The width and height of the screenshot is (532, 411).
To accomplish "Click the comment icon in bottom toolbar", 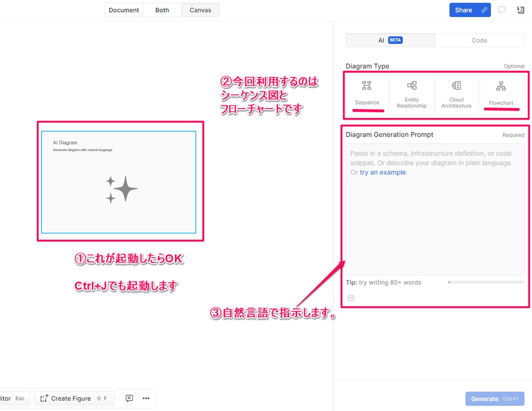I will 129,399.
